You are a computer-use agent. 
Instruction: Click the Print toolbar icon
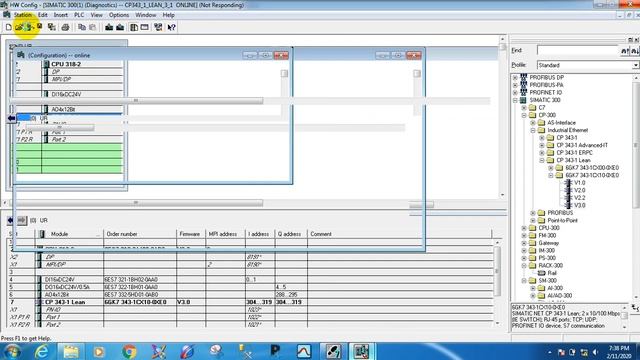[x=65, y=27]
